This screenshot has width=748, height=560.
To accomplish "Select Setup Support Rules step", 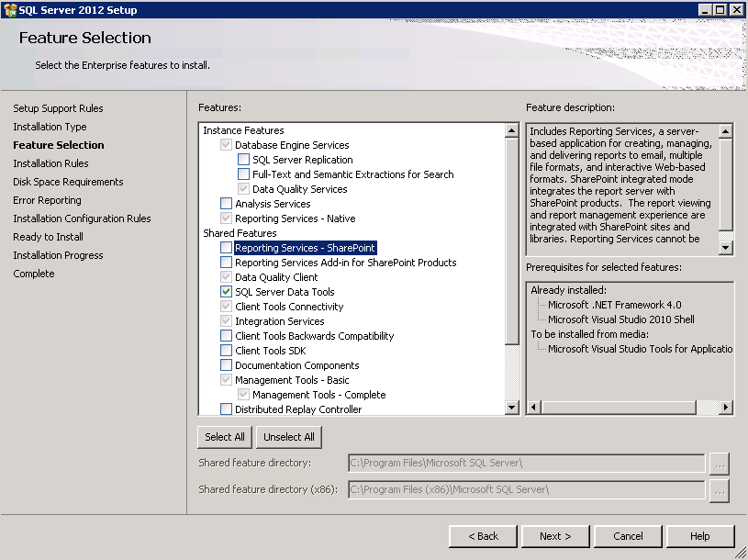I will tap(58, 108).
